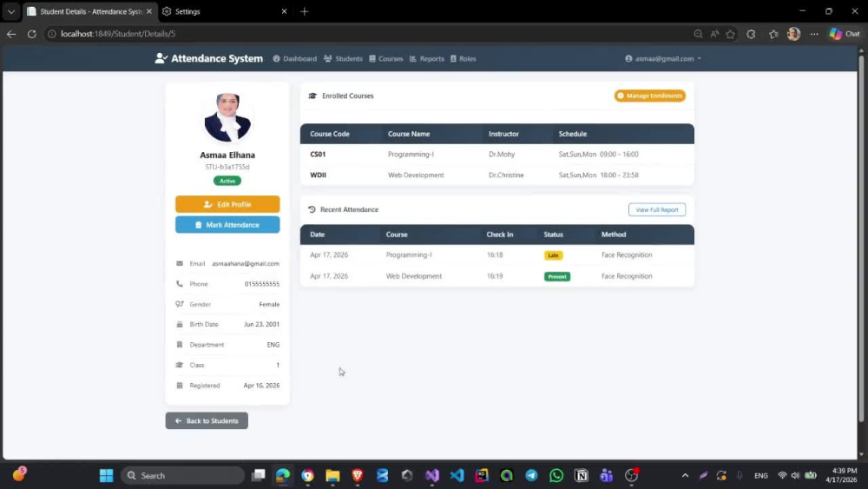Open browser settings and more menu
The image size is (868, 489).
click(814, 34)
